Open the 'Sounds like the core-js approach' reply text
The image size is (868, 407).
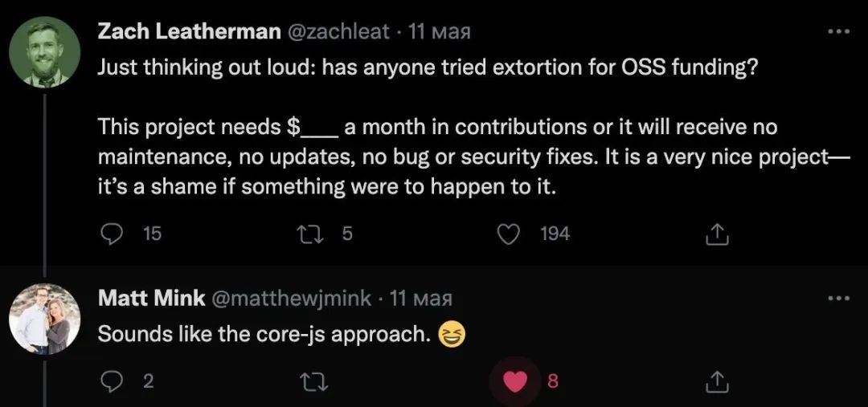click(x=264, y=333)
